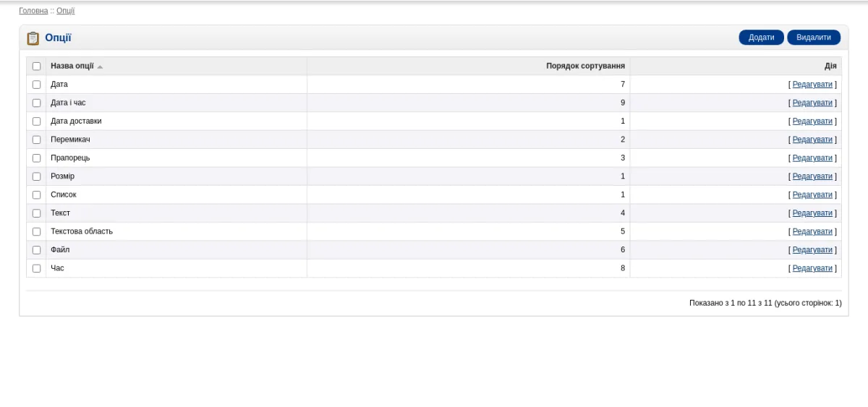Open Редагувати for Список row
This screenshot has height=407, width=868.
point(812,194)
